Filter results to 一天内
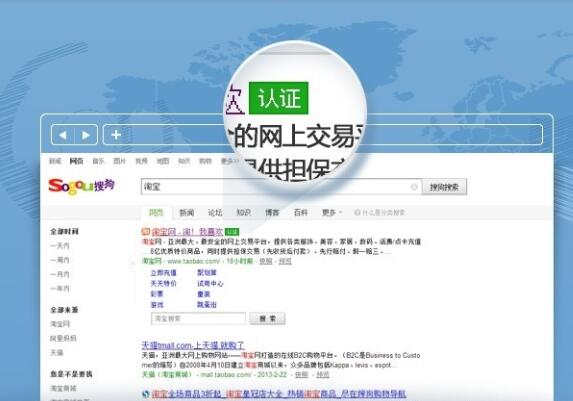Viewport: 573px width, 401px height. pyautogui.click(x=60, y=246)
